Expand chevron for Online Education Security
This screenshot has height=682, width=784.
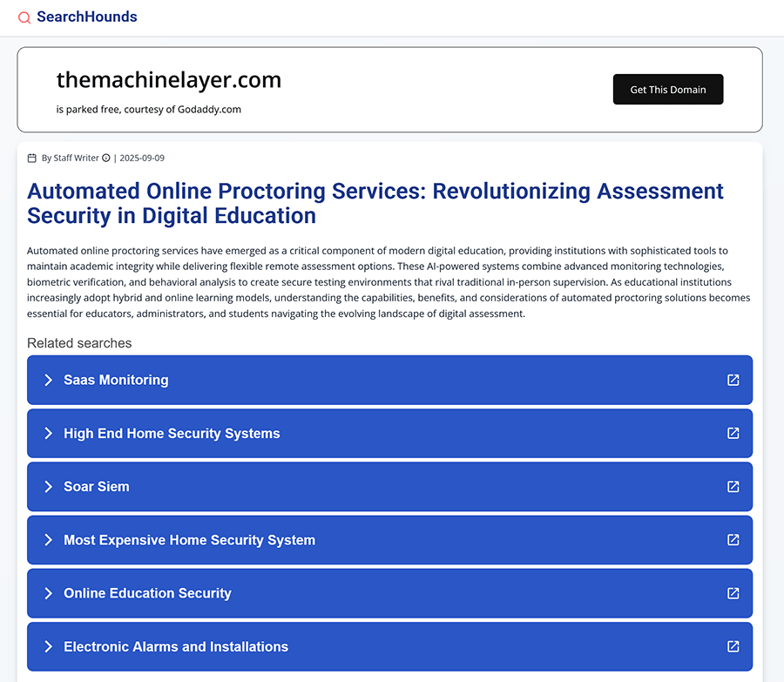tap(49, 593)
